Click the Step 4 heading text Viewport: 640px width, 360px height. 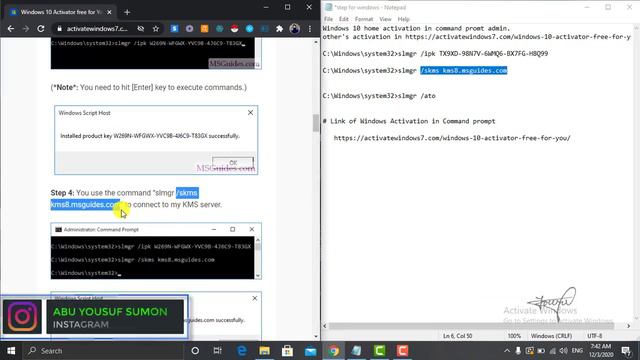62,193
